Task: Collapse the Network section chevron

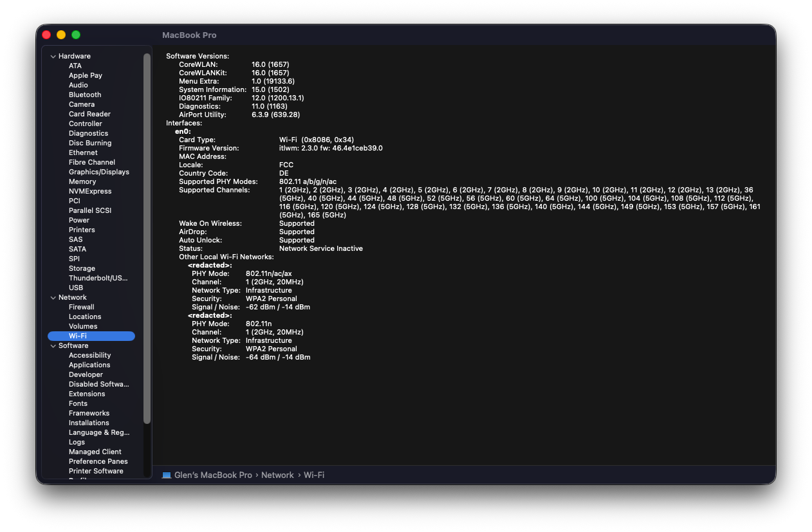Action: pos(53,297)
